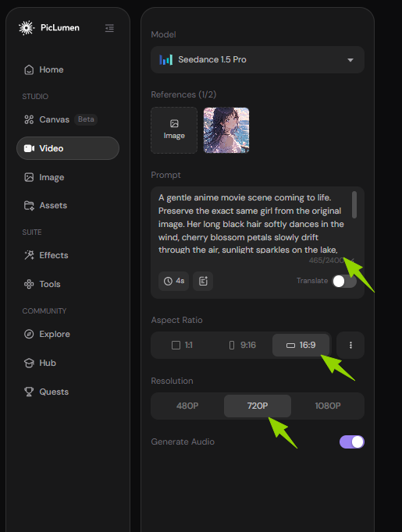Image resolution: width=402 pixels, height=532 pixels.
Task: Click the Beta badge next to Canvas
Action: (86, 119)
